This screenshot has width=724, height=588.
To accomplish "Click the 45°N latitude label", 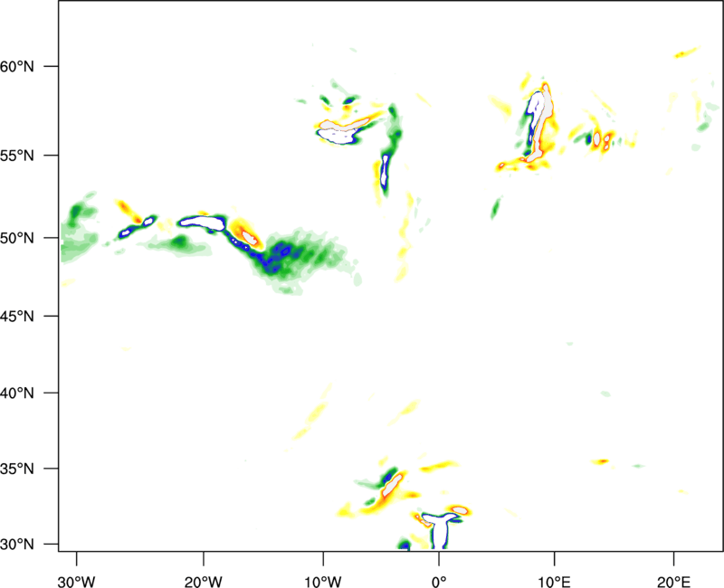I will tap(17, 317).
